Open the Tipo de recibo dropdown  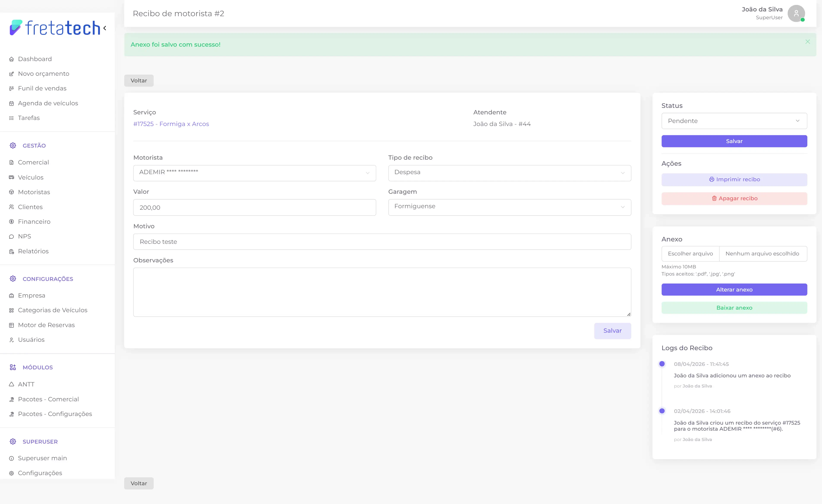point(509,173)
